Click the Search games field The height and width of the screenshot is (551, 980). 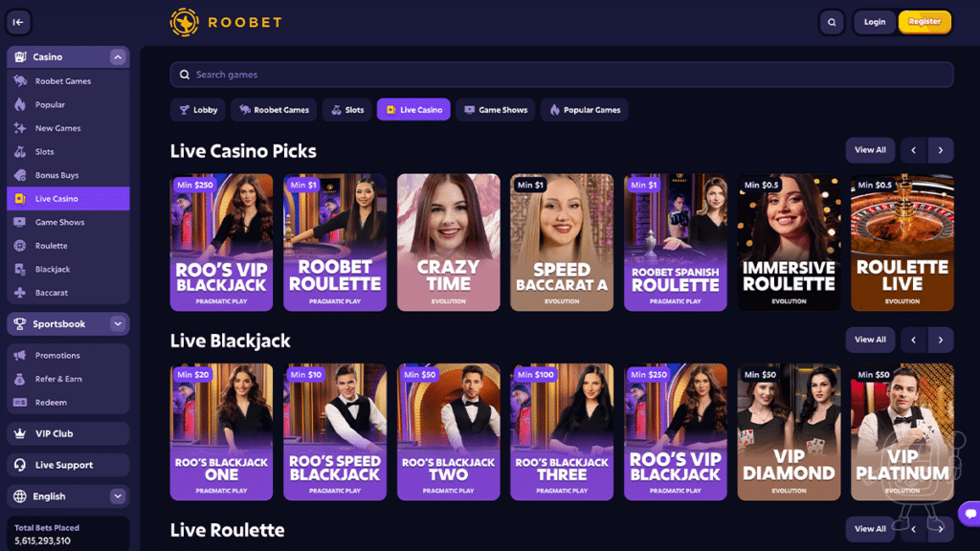561,75
